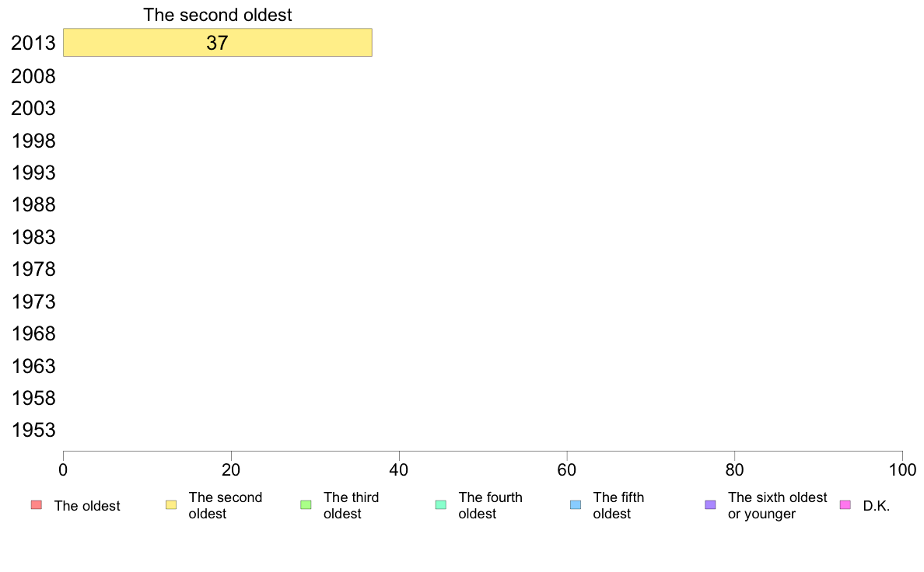Click the 'The oldest' legend text
Screen dimensions: 924x572
tap(87, 506)
